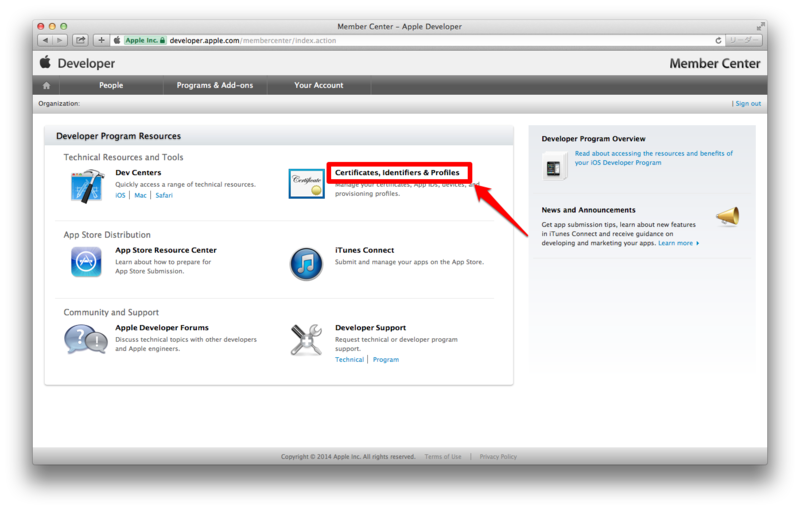Click the megaphone News icon
The width and height of the screenshot is (800, 510).
[728, 217]
